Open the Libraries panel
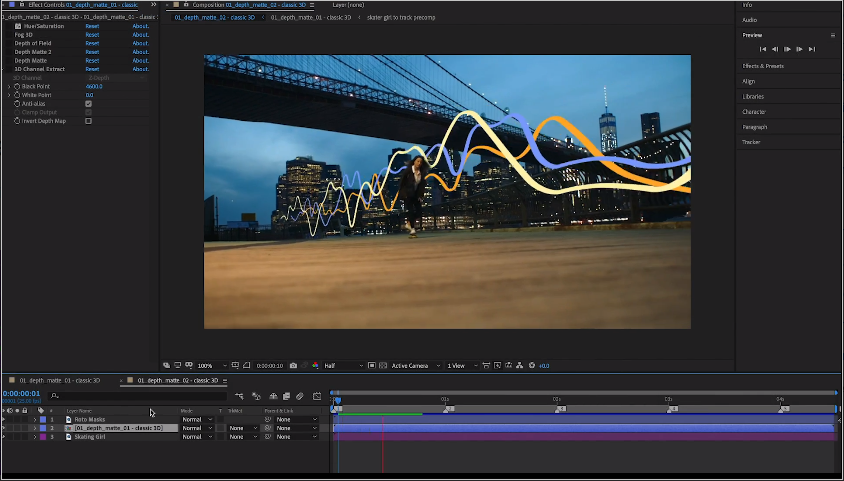The image size is (844, 481). pyautogui.click(x=753, y=97)
